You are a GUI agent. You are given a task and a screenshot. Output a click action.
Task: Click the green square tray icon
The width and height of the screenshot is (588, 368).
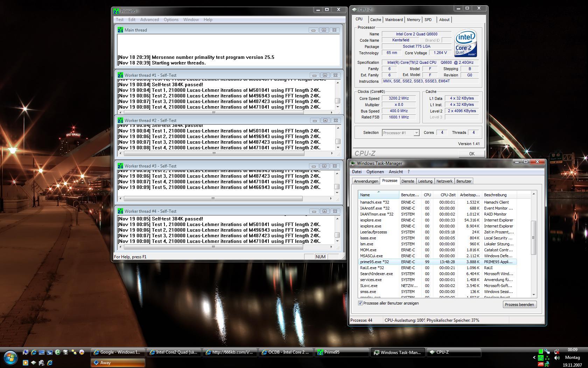tap(541, 351)
